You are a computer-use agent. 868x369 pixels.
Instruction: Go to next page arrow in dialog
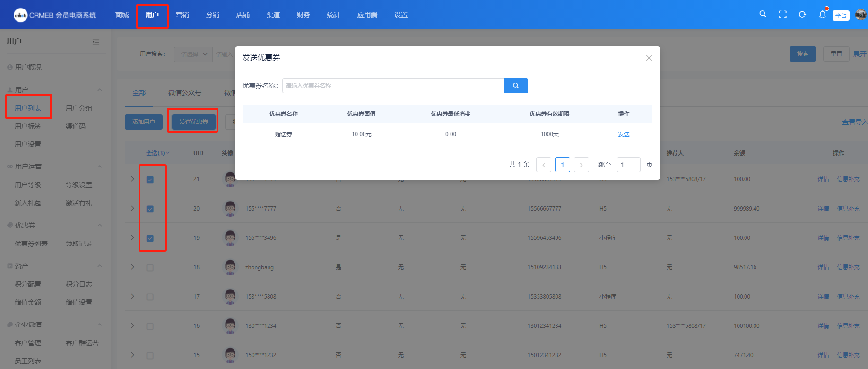point(581,165)
